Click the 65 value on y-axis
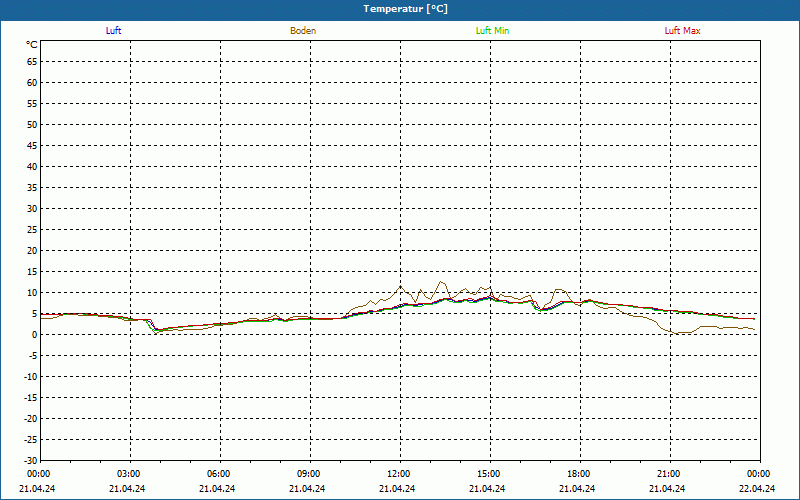 pos(32,62)
